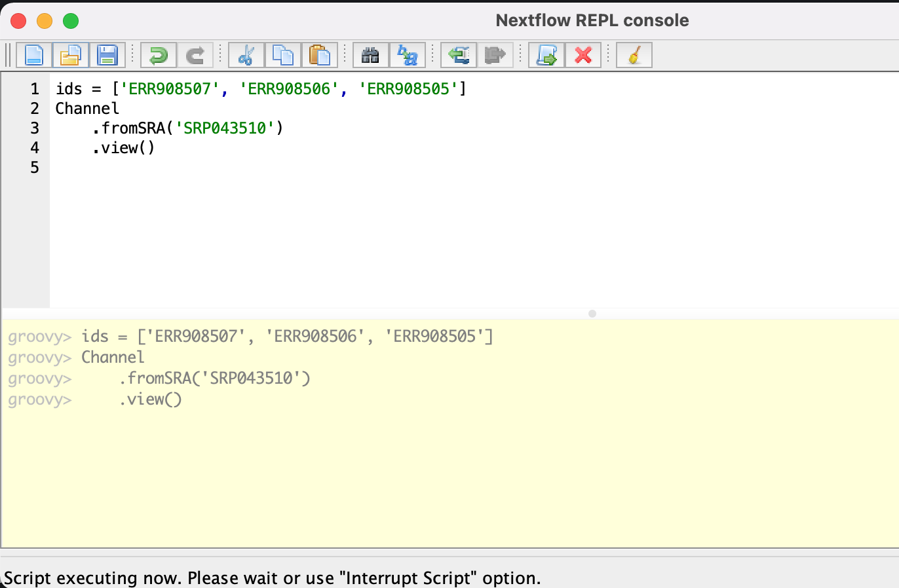Maximize window with green button
Viewport: 899px width, 588px height.
point(71,21)
